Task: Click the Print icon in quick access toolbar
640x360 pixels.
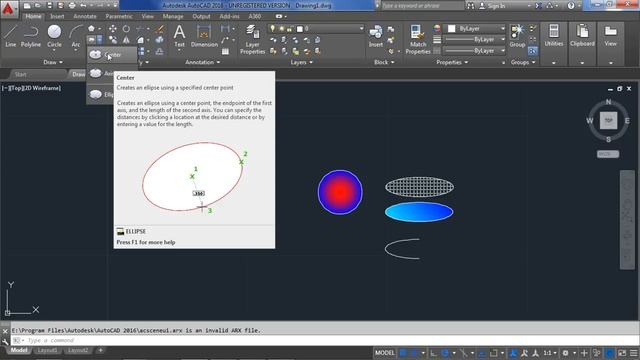Action: [x=72, y=6]
